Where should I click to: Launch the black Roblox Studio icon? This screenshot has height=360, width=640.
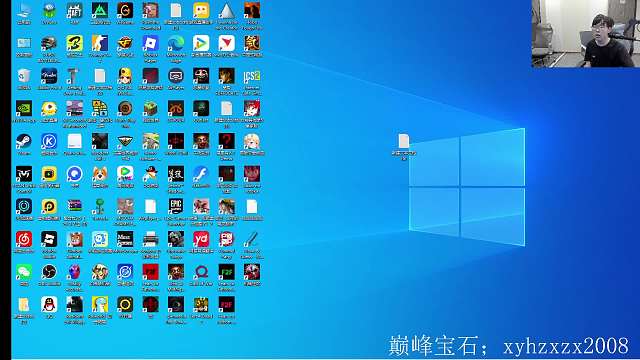click(49, 240)
